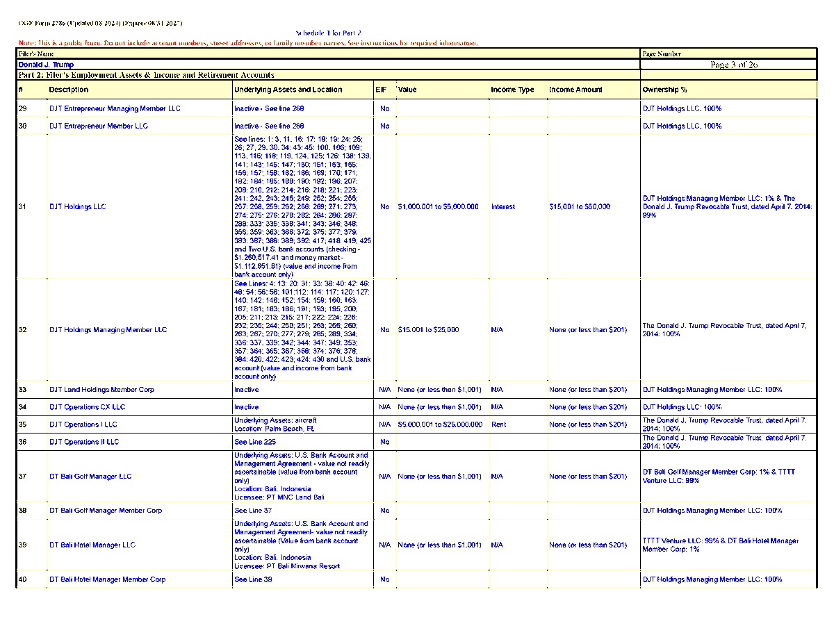Click "Inactive" in the DJT Operations CX row
Image resolution: width=834 pixels, height=644 pixels.
click(247, 407)
